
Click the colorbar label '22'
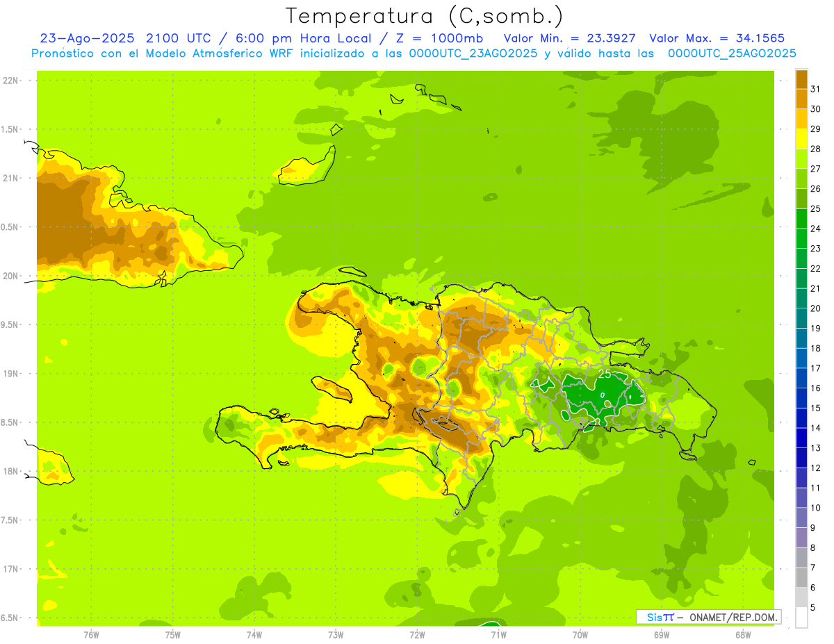(x=815, y=269)
